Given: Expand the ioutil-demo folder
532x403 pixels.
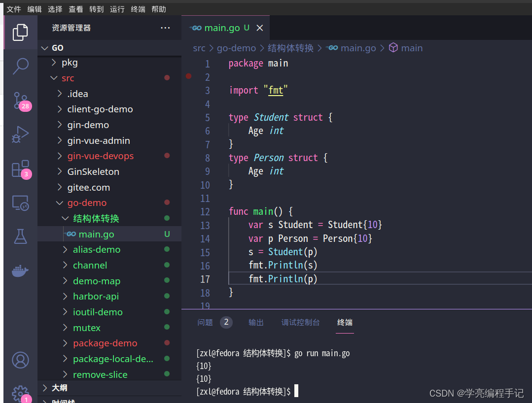Looking at the screenshot, I should 65,312.
